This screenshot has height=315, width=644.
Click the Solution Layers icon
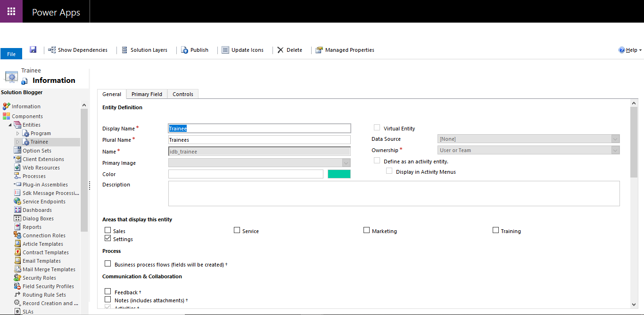[124, 50]
